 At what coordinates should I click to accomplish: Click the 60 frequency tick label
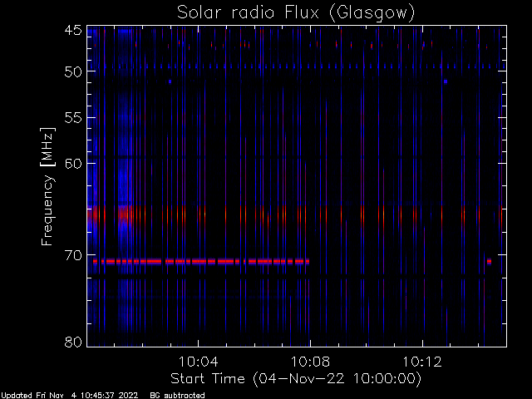tap(73, 164)
